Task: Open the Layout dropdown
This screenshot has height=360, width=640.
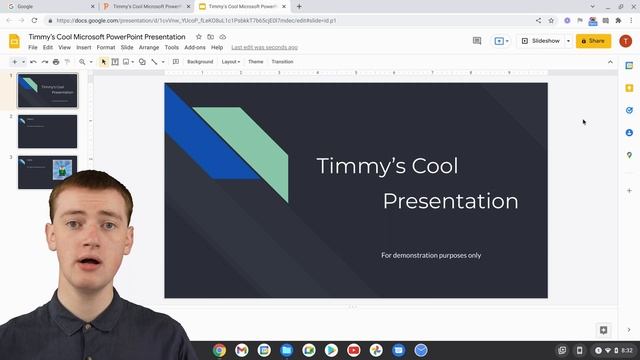Action: tap(231, 62)
